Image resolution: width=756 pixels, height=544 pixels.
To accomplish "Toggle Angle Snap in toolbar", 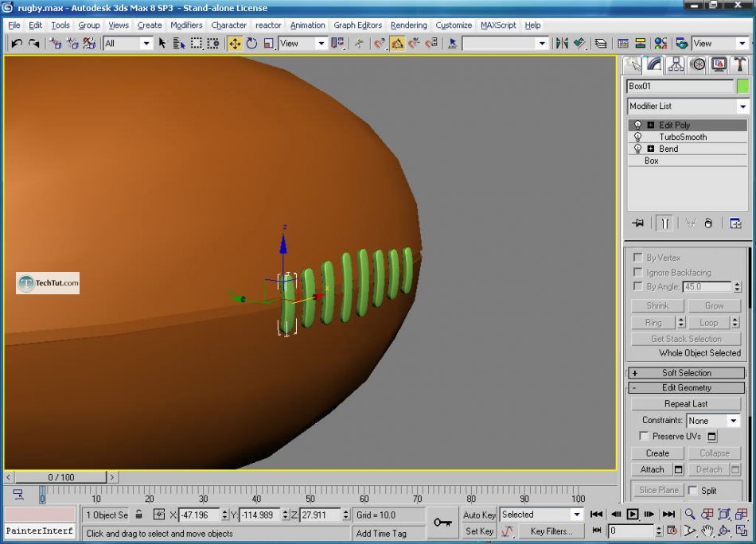I will (x=397, y=44).
